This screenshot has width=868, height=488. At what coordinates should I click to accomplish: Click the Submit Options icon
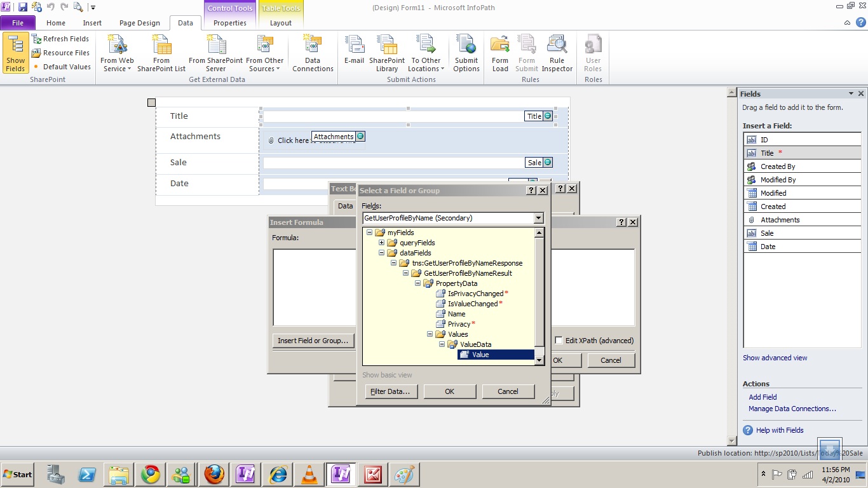point(466,53)
